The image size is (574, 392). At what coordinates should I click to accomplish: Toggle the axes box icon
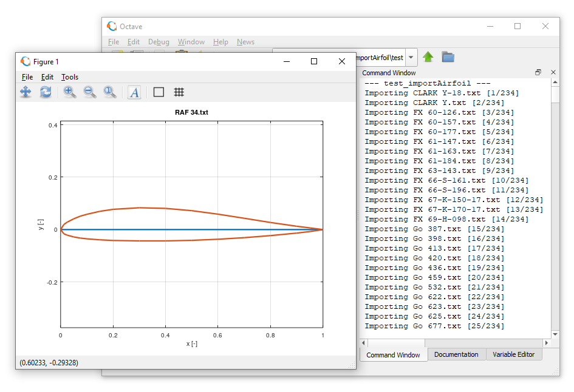coord(159,92)
